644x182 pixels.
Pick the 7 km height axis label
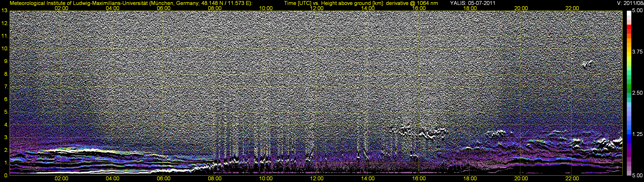6,87
